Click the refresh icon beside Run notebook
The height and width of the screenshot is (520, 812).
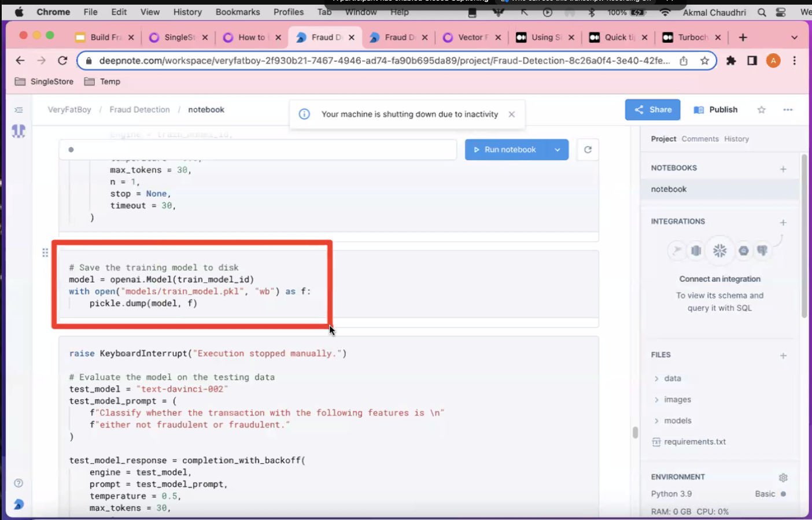coord(588,150)
